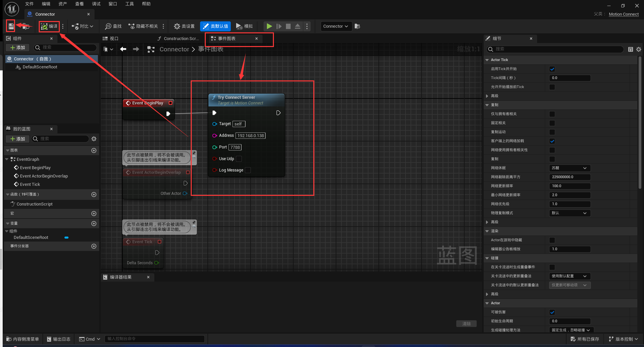Image resolution: width=644 pixels, height=347 pixels.
Task: Enable the Use Udp checkbox
Action: 239,159
